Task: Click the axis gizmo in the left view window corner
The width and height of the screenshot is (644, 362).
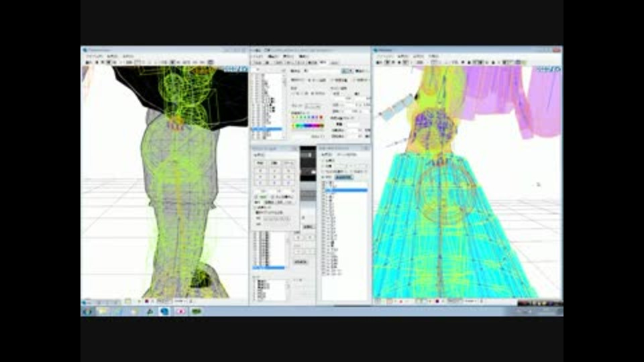Action: click(x=237, y=69)
